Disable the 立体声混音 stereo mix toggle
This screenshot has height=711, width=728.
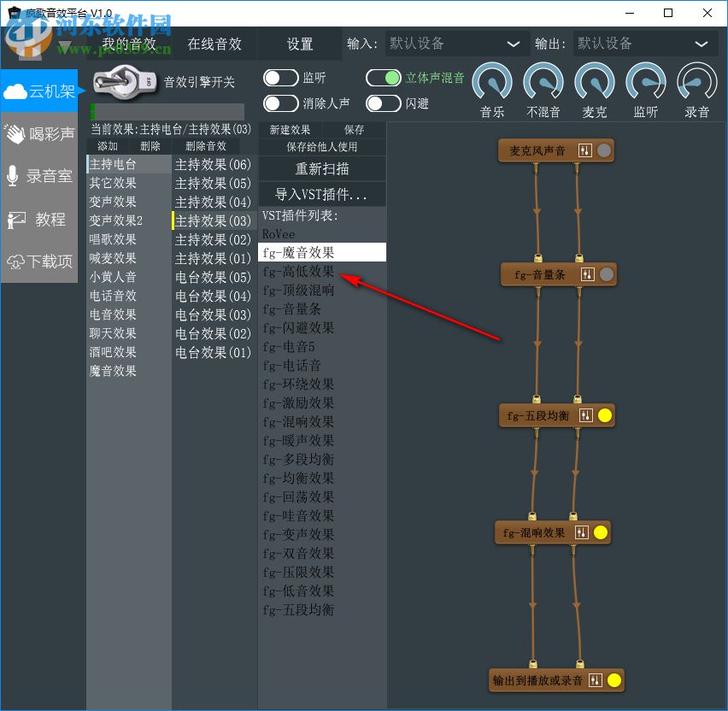[x=384, y=77]
